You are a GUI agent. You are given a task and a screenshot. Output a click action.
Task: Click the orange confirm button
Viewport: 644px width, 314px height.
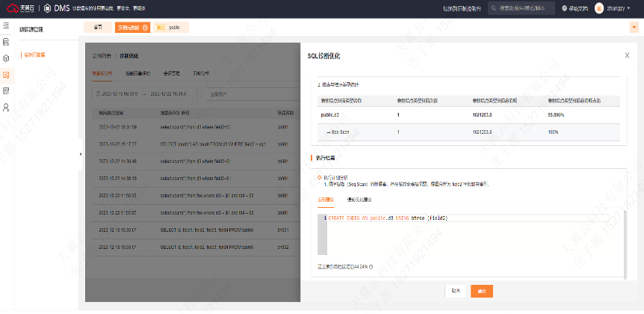point(482,291)
